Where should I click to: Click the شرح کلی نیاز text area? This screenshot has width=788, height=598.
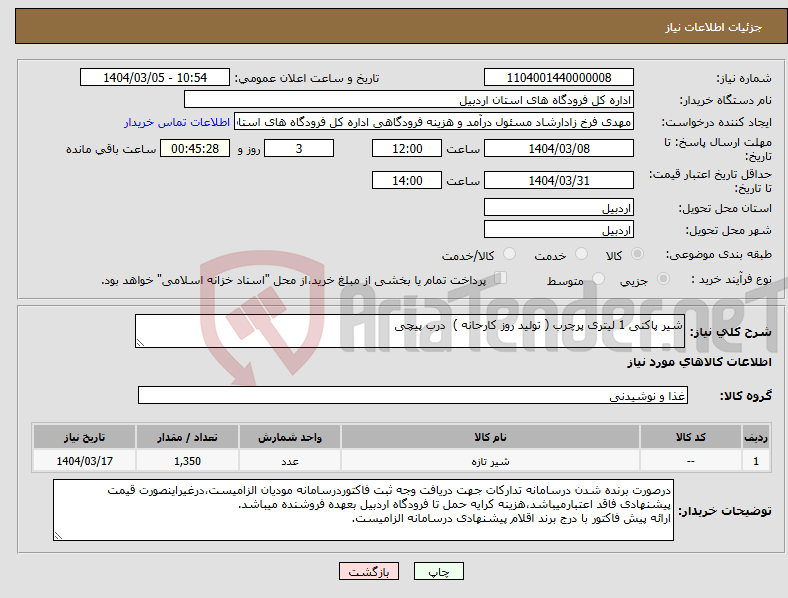410,331
